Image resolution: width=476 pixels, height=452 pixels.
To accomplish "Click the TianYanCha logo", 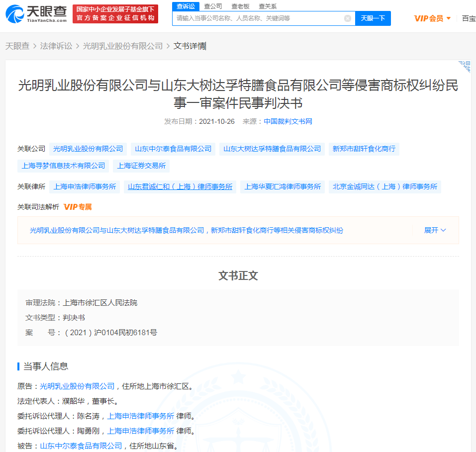I will (x=36, y=14).
